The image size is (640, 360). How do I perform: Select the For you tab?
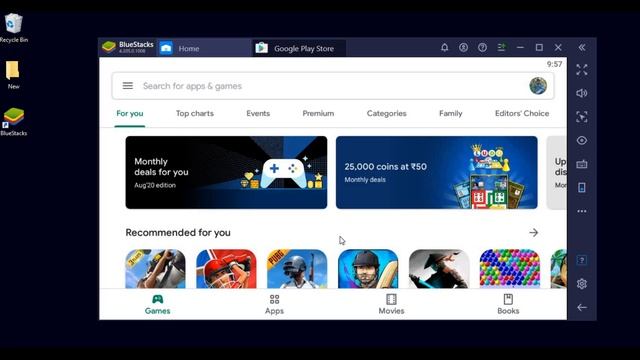click(x=130, y=113)
